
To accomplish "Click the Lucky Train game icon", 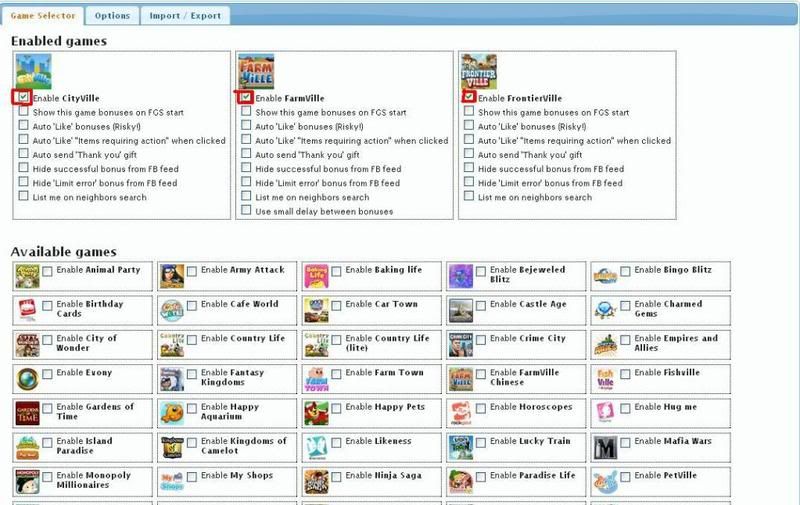I will (x=461, y=447).
